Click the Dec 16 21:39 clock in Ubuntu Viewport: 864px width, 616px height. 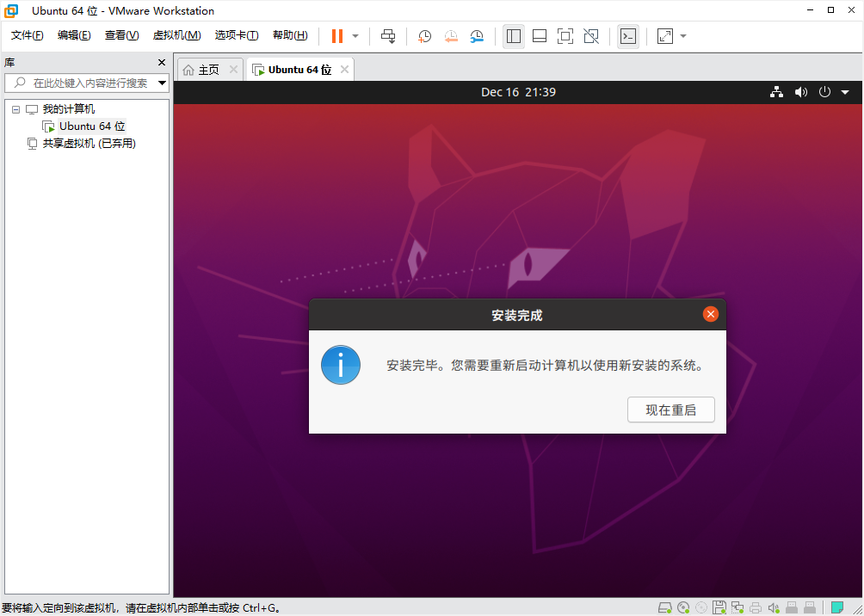518,92
